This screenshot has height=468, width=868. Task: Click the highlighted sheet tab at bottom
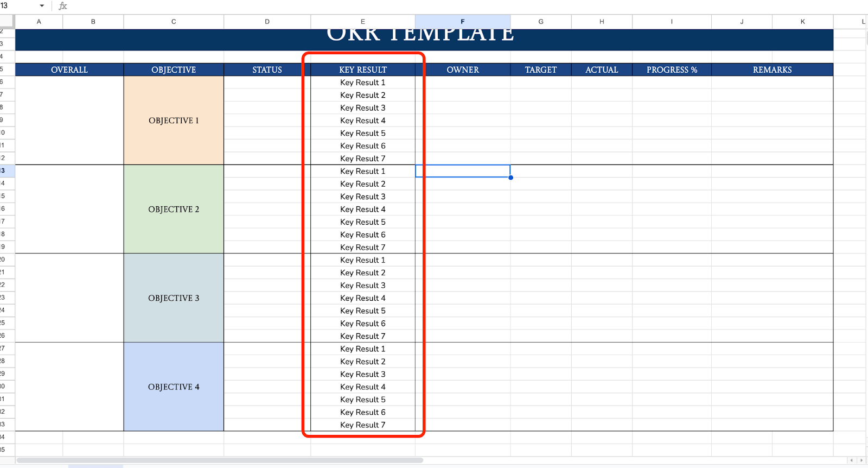coord(95,466)
